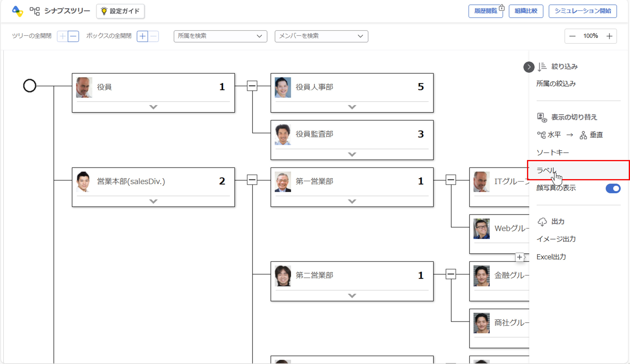Select the ラベル menu item
This screenshot has height=364, width=630.
tap(546, 170)
